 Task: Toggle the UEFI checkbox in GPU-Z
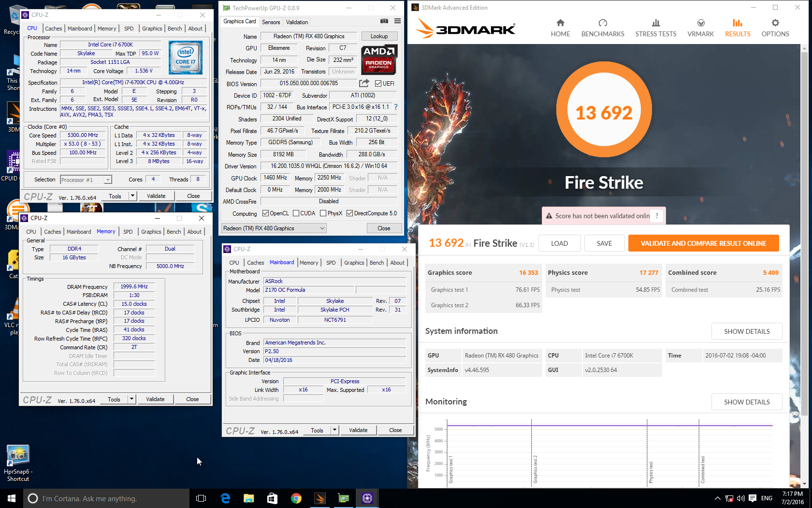[378, 84]
